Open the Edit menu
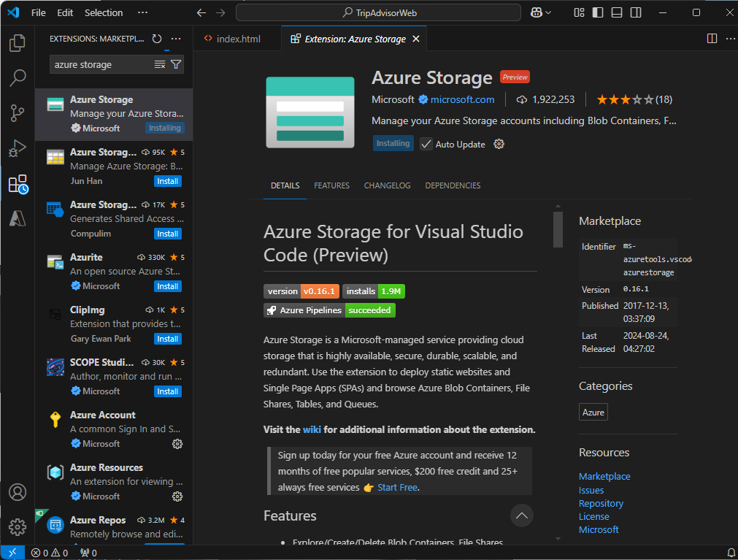The width and height of the screenshot is (738, 560). click(65, 12)
